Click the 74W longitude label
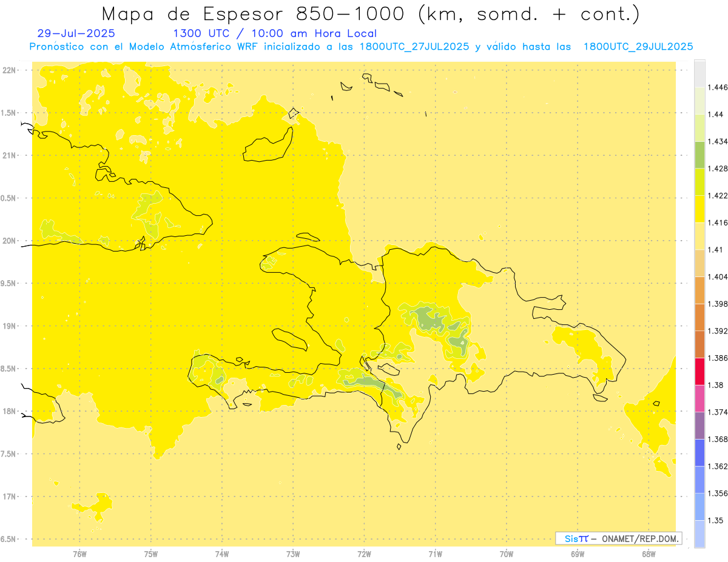The width and height of the screenshot is (728, 562). point(222,554)
